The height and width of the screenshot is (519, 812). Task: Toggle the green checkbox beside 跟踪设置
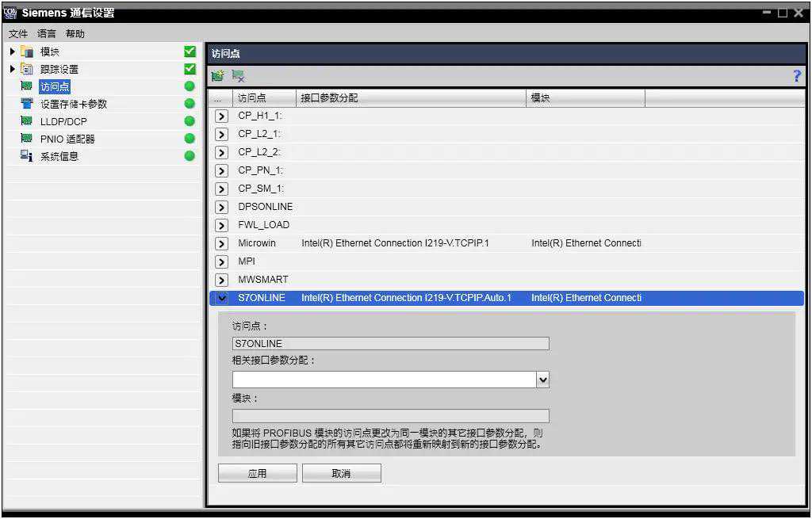coord(190,69)
